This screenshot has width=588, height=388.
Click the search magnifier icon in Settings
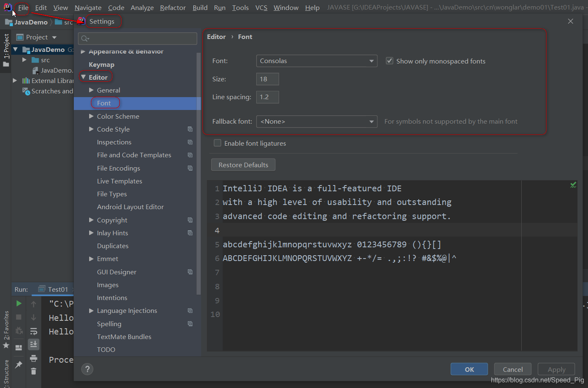coord(85,39)
